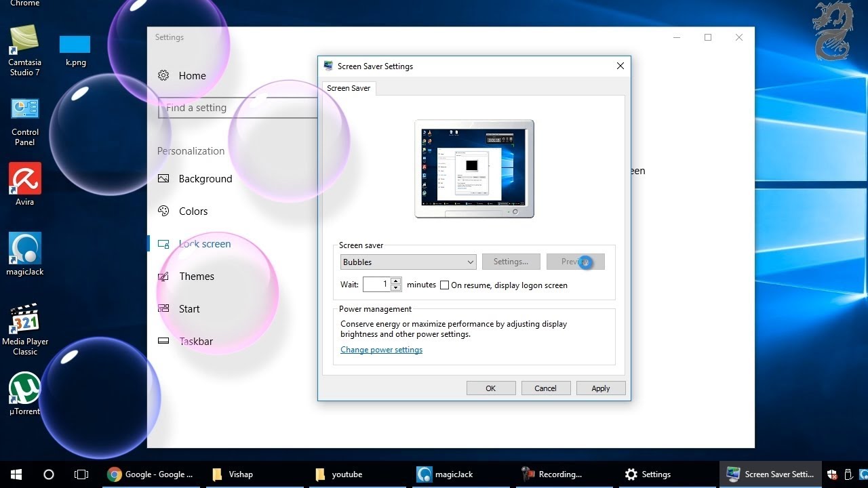Close the Screen Saver Settings dialog
Screen dimensions: 868x488
620,66
